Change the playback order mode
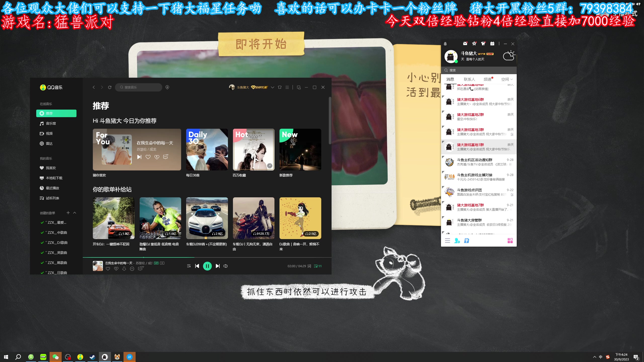The width and height of the screenshot is (644, 362). point(189,266)
